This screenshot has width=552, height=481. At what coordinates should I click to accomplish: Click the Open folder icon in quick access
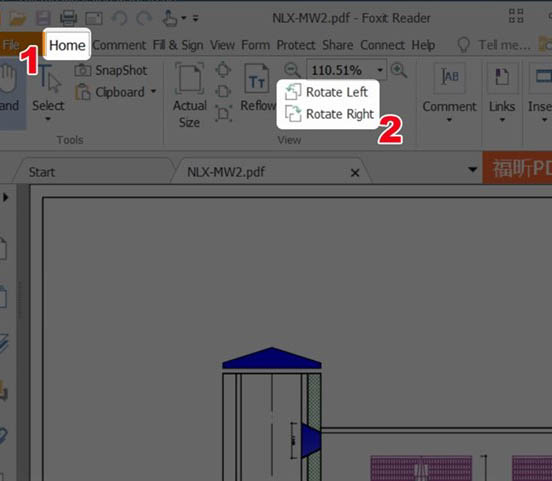coord(17,18)
